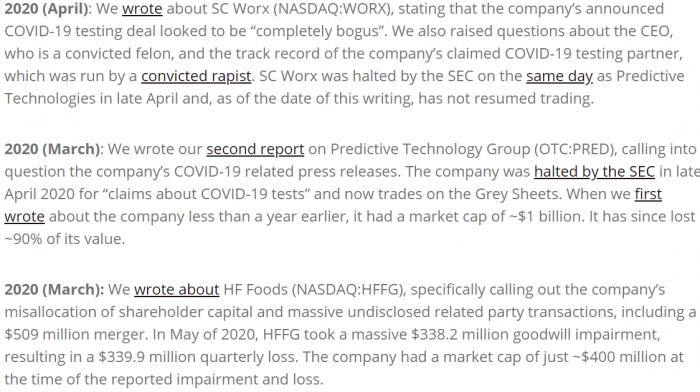700x392 pixels.
Task: Open the "wrote" link about SC Worx
Action: pyautogui.click(x=142, y=9)
